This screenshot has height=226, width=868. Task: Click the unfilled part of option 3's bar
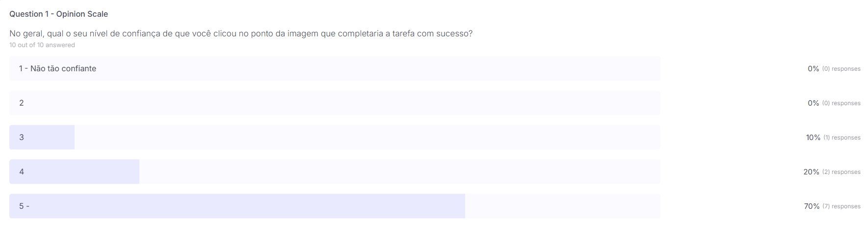pos(367,137)
